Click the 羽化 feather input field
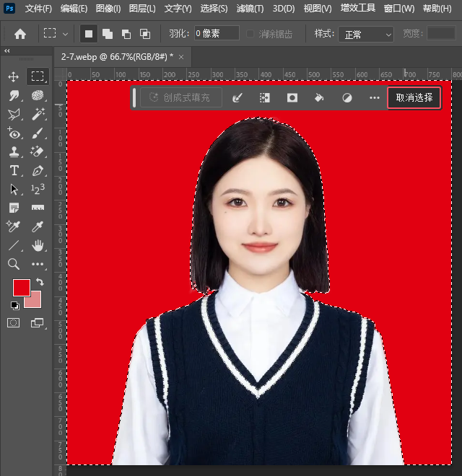Image resolution: width=462 pixels, height=476 pixels. point(217,34)
